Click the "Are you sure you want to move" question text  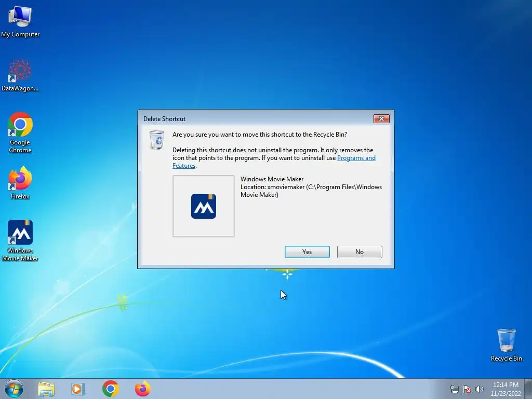(260, 135)
